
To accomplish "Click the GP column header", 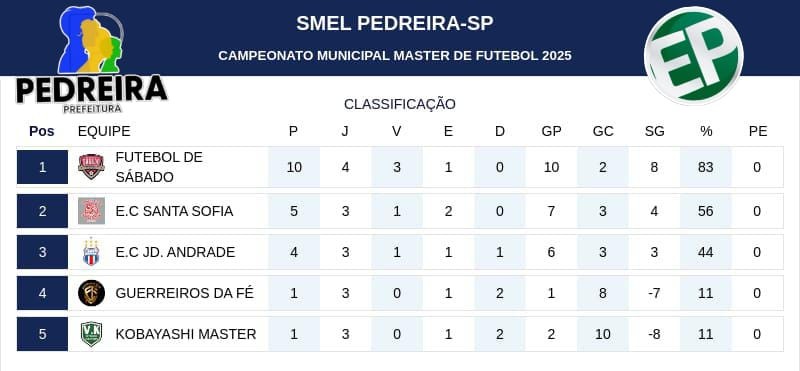I will click(x=552, y=131).
